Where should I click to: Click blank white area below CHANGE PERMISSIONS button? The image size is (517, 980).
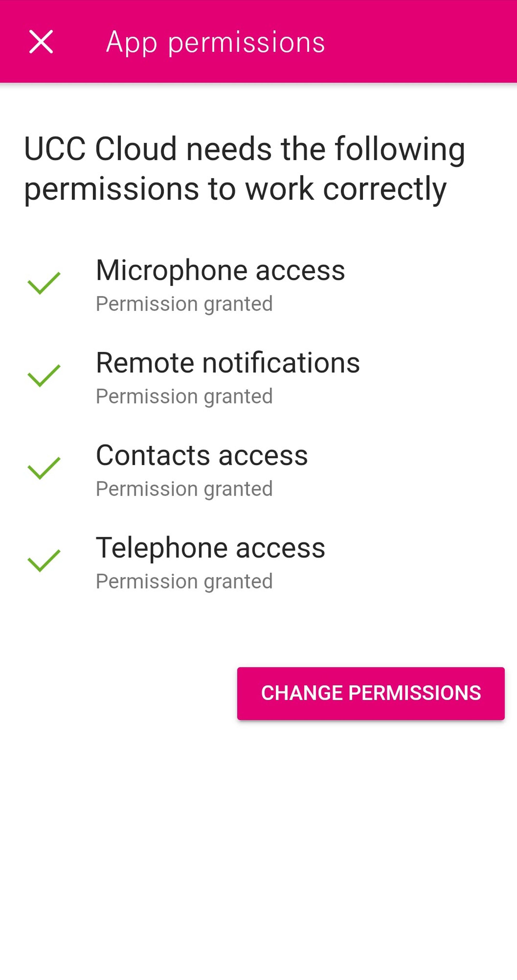point(258,837)
